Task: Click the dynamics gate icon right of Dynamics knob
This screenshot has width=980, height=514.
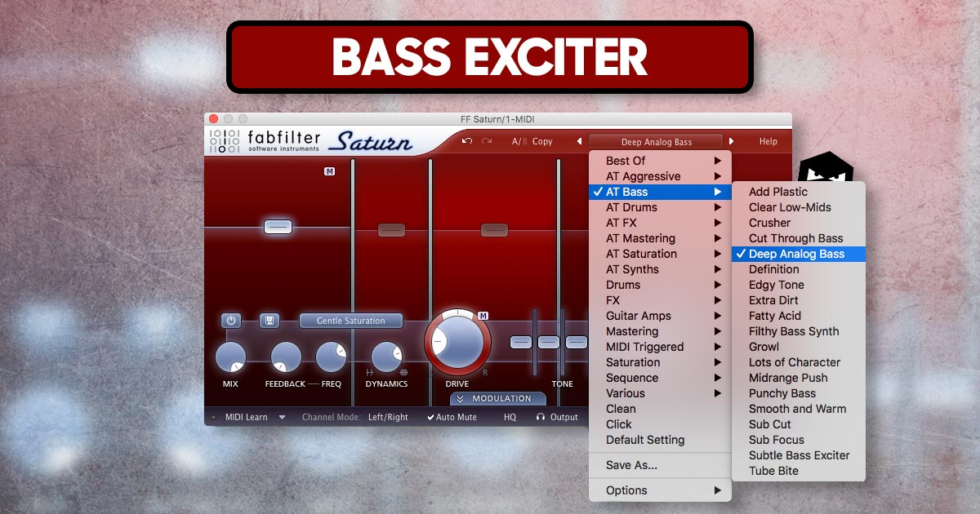Action: pyautogui.click(x=403, y=371)
